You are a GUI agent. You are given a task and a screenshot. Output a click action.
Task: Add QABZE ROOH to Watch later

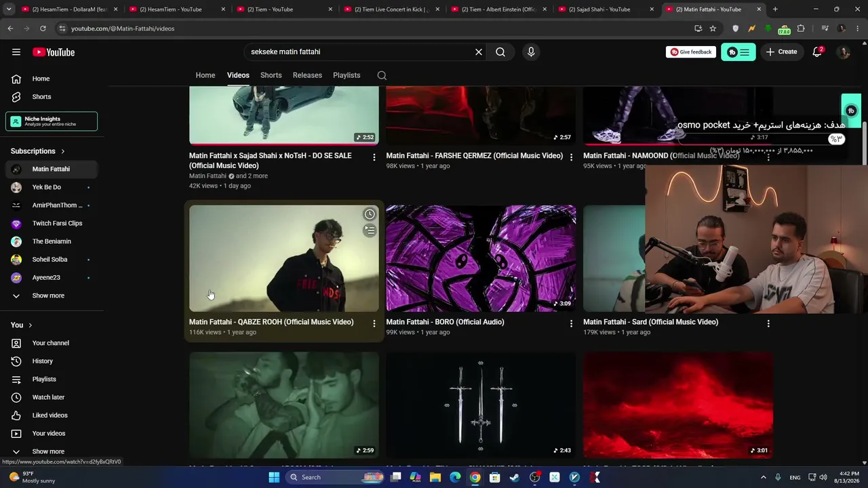(x=370, y=214)
